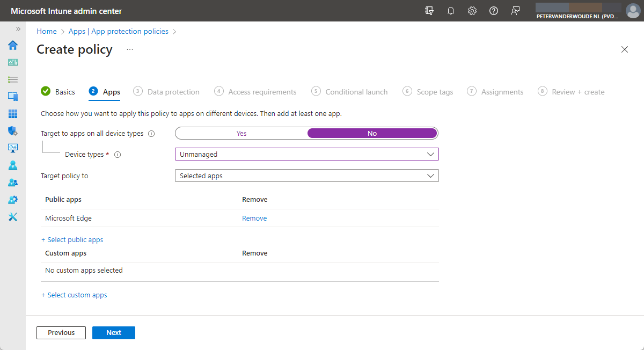Open the Groups icon in the sidebar

(x=12, y=183)
